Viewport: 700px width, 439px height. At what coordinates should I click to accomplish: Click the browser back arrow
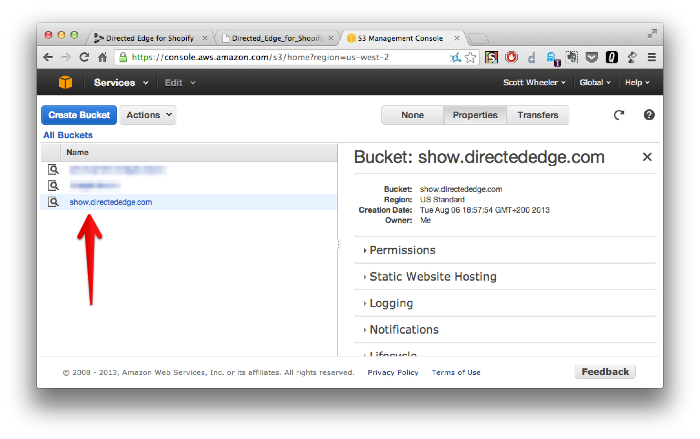click(48, 57)
